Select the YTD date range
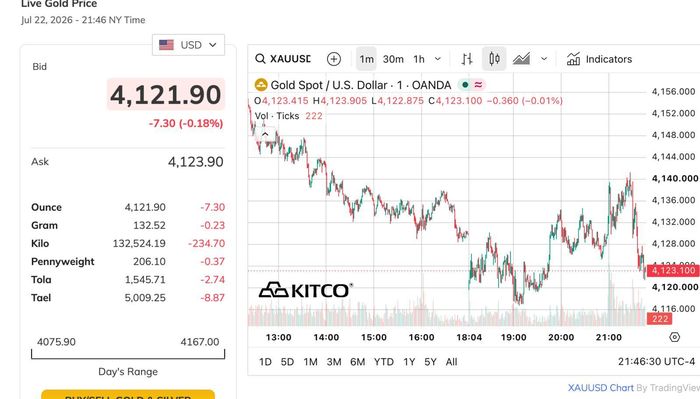This screenshot has height=399, width=700. point(383,362)
